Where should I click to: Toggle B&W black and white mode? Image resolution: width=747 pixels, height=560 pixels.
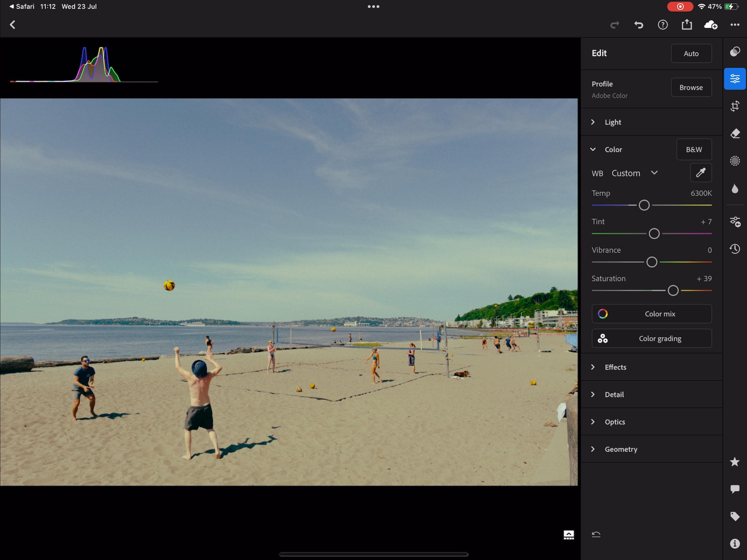point(694,149)
